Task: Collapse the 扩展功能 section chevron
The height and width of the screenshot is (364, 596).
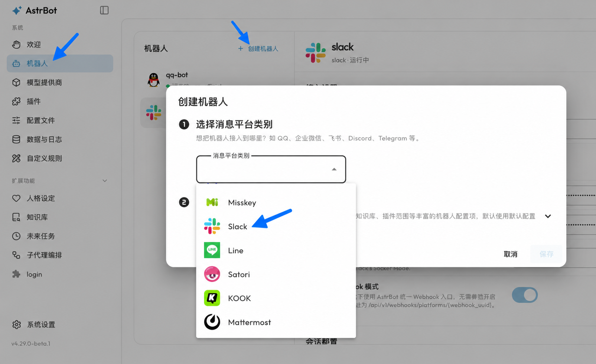Action: click(105, 181)
